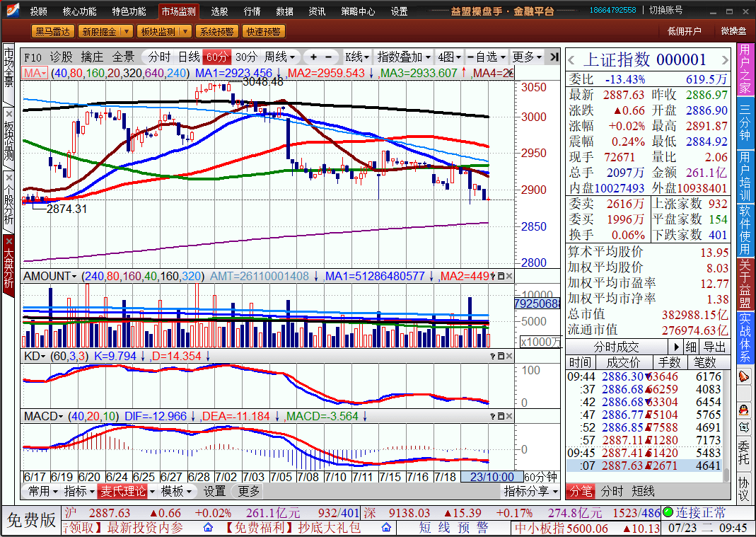
Task: Click the 黑马雷达 button
Action: click(x=53, y=32)
